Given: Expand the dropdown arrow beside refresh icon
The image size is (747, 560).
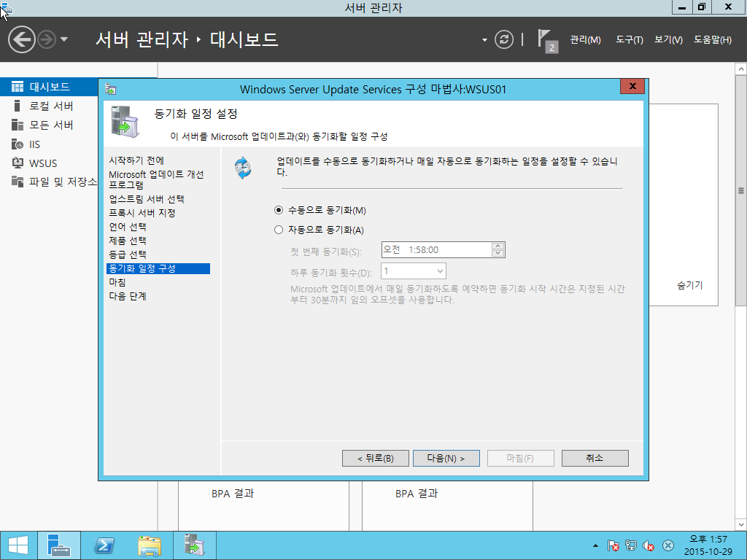Looking at the screenshot, I should point(484,40).
